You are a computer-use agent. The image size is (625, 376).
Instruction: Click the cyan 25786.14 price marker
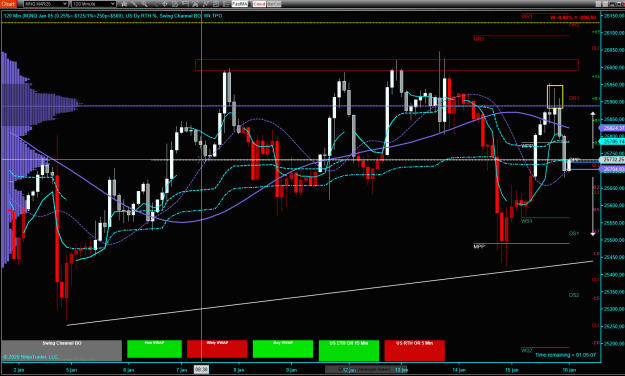tap(613, 142)
